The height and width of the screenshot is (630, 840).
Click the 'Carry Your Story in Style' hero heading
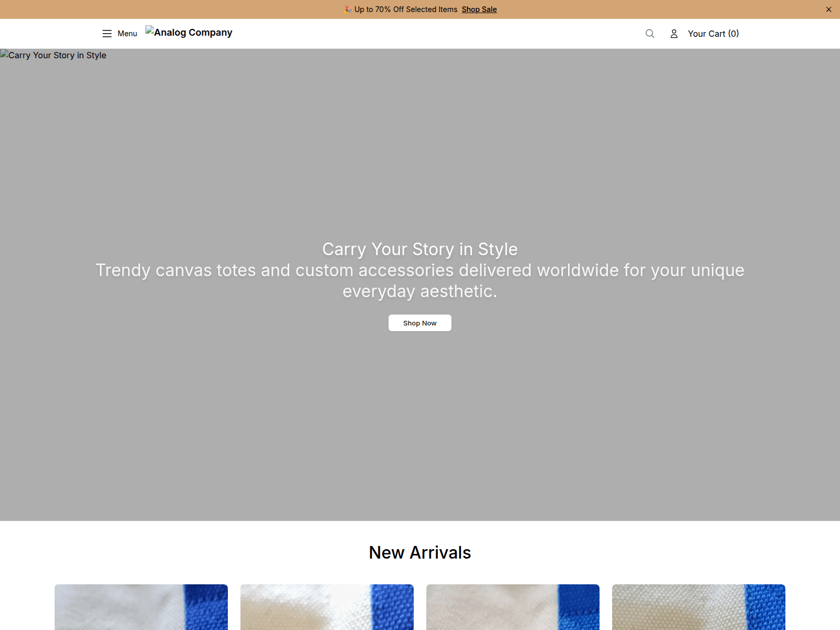point(420,249)
